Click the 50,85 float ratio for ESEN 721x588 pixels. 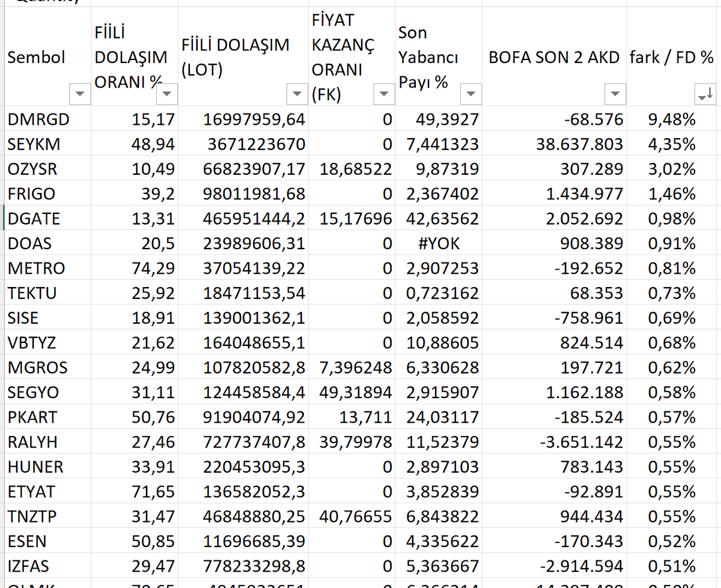pos(135,541)
